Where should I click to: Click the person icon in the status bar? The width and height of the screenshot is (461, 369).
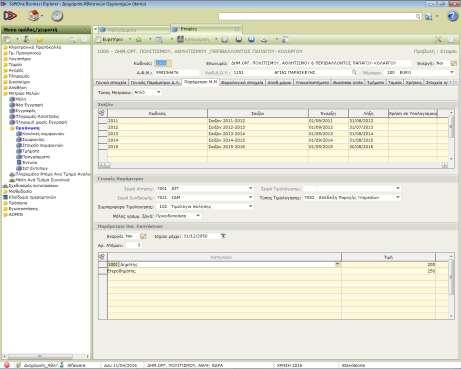[x=62, y=365]
